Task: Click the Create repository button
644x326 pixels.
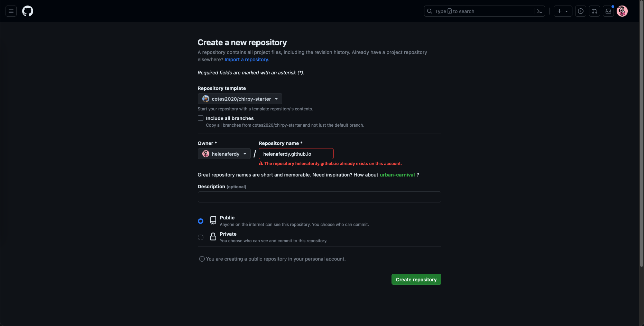Action: point(416,279)
